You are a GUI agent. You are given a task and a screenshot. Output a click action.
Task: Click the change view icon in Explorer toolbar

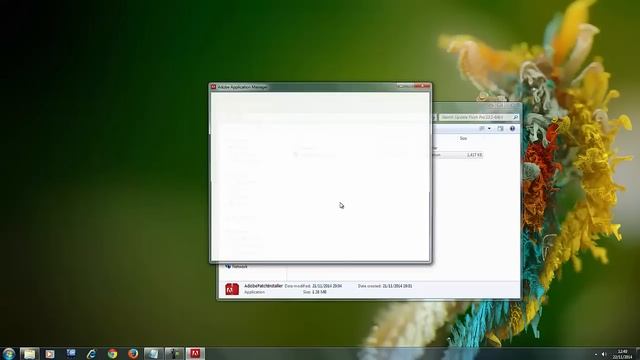click(482, 129)
